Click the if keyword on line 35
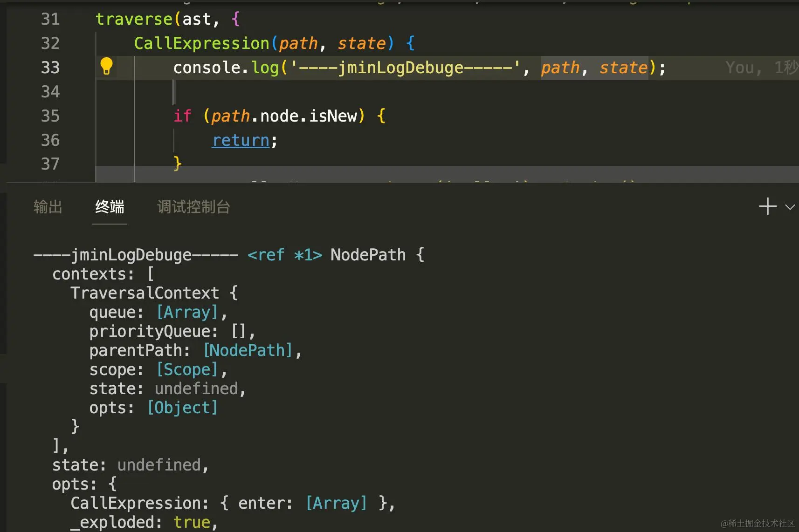This screenshot has height=532, width=799. tap(182, 116)
